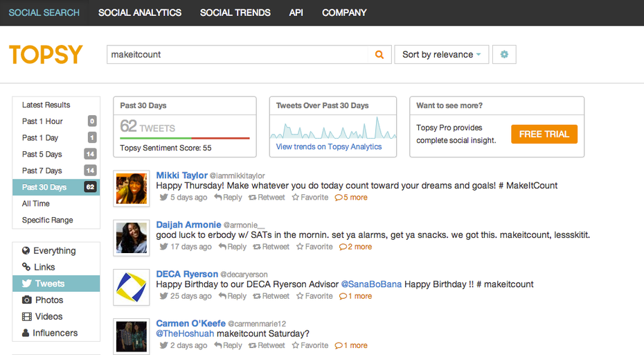Open Daijah Armonie's avatar thumbnail
Image resolution: width=644 pixels, height=355 pixels.
(x=132, y=238)
